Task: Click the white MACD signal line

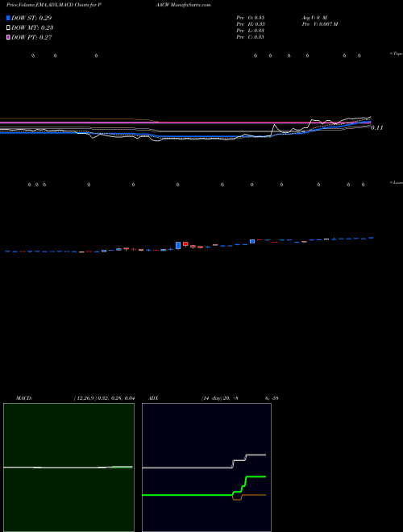Action: tap(68, 468)
